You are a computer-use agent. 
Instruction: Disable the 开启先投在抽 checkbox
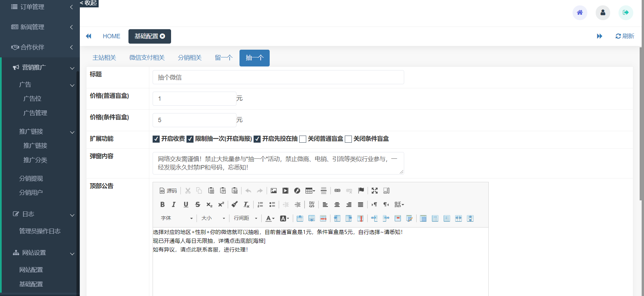[x=257, y=139]
